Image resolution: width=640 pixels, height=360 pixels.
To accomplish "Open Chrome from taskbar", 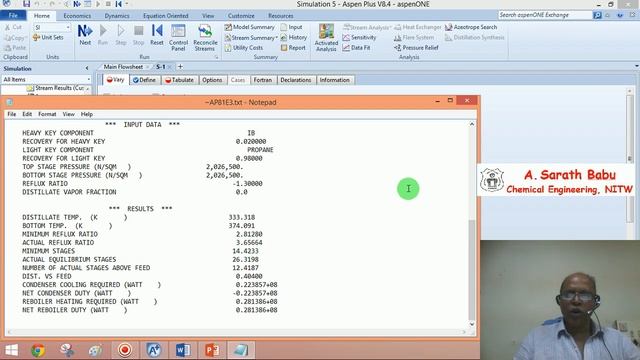I will coord(38,350).
